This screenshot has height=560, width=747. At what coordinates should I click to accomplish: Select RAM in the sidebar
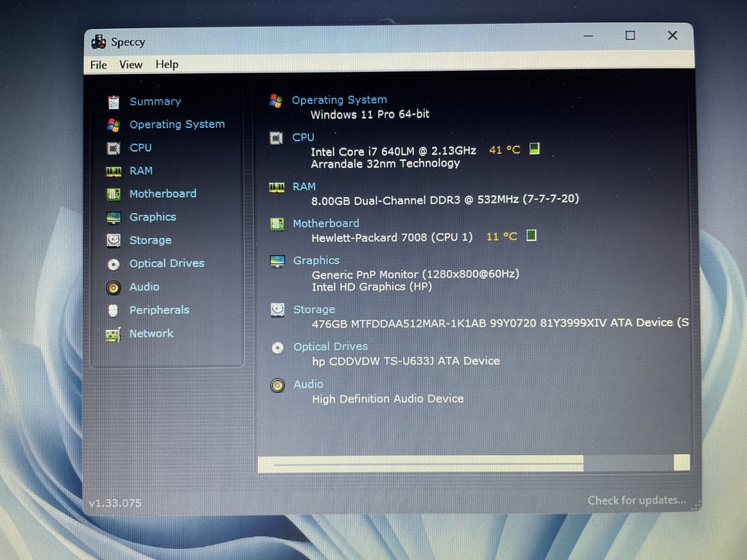click(x=141, y=171)
